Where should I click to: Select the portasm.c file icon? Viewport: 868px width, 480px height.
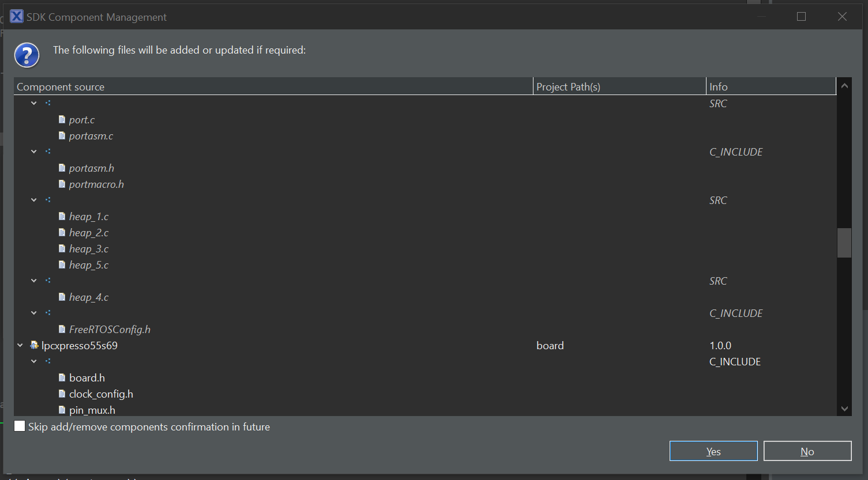pos(62,135)
